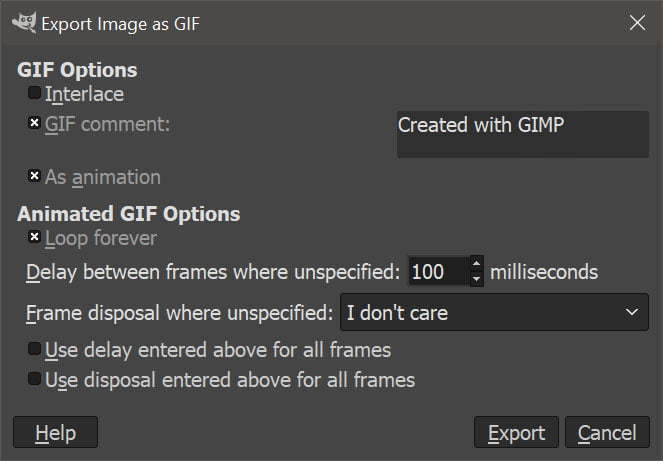This screenshot has width=663, height=461.
Task: Toggle the GIF comment checkbox
Action: coord(34,123)
